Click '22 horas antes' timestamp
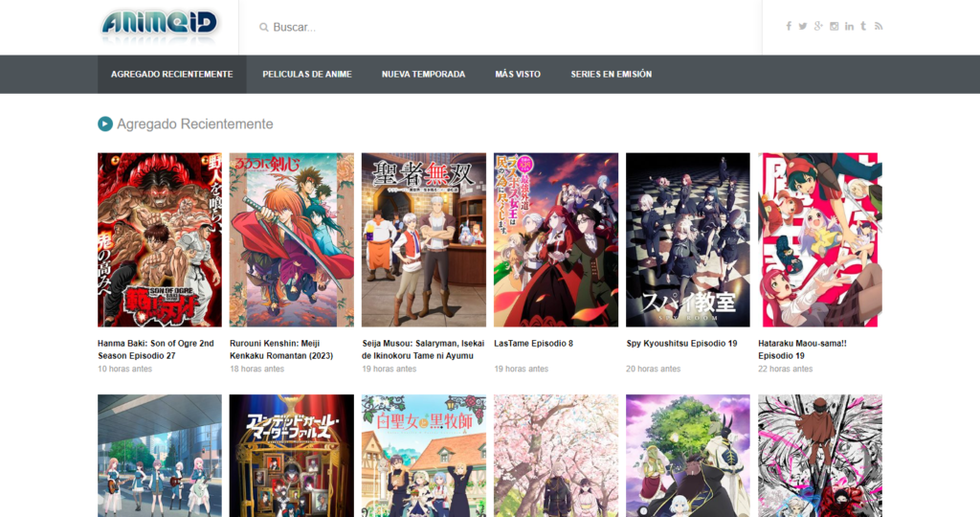The width and height of the screenshot is (980, 517). click(x=786, y=369)
